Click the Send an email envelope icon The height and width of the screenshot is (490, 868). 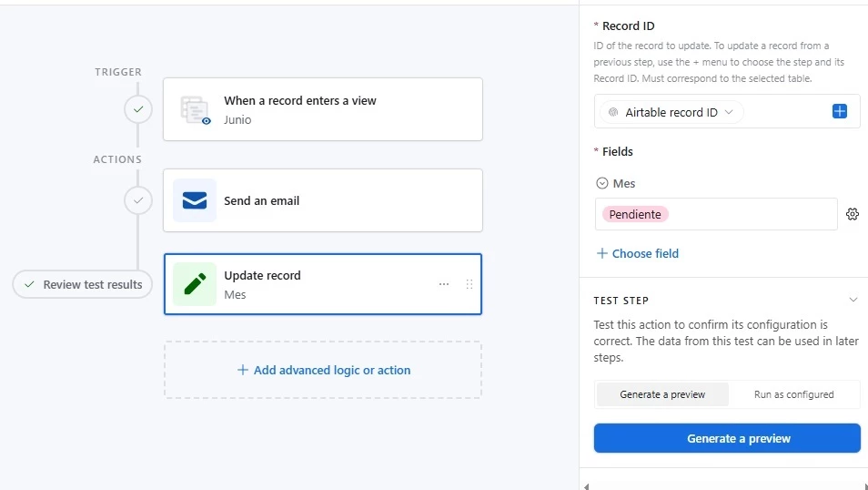(x=195, y=200)
